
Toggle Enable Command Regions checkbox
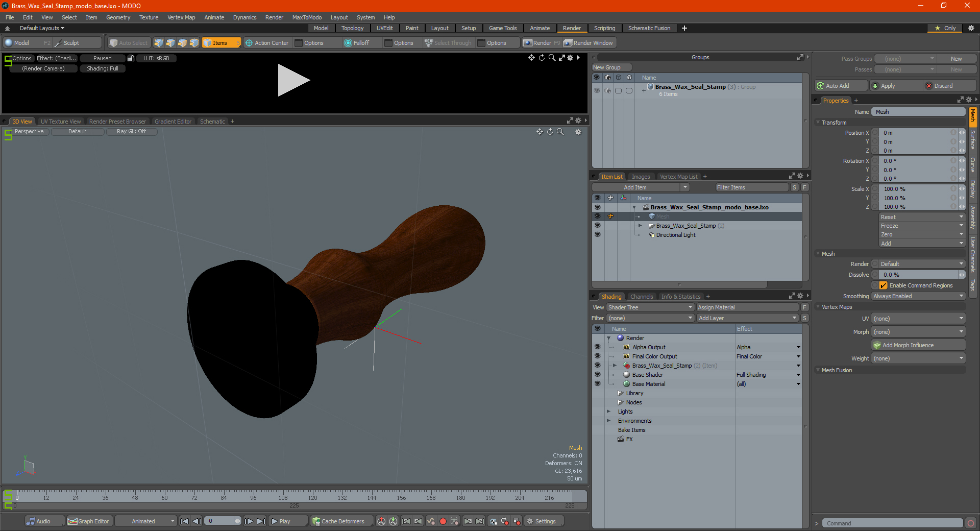point(884,285)
